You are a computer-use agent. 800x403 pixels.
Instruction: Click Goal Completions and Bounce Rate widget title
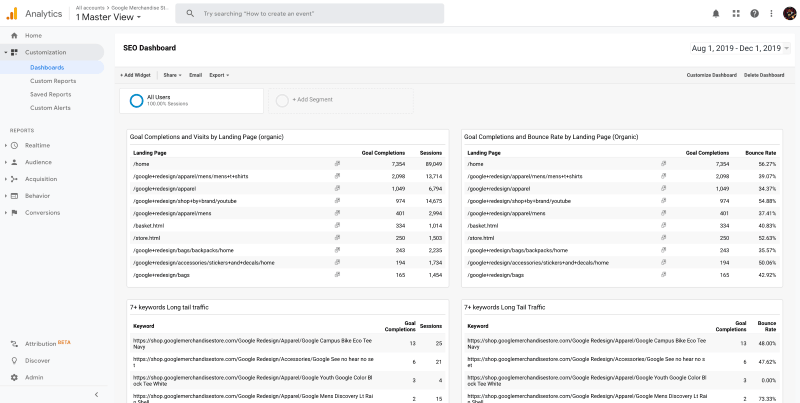tap(551, 137)
